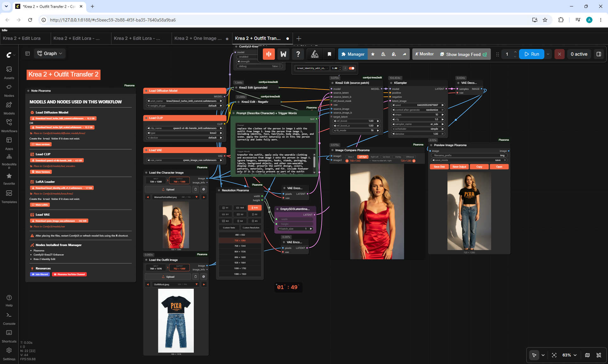Open the Monitor menu item
Viewport: 608px width, 364px height.
click(x=424, y=54)
